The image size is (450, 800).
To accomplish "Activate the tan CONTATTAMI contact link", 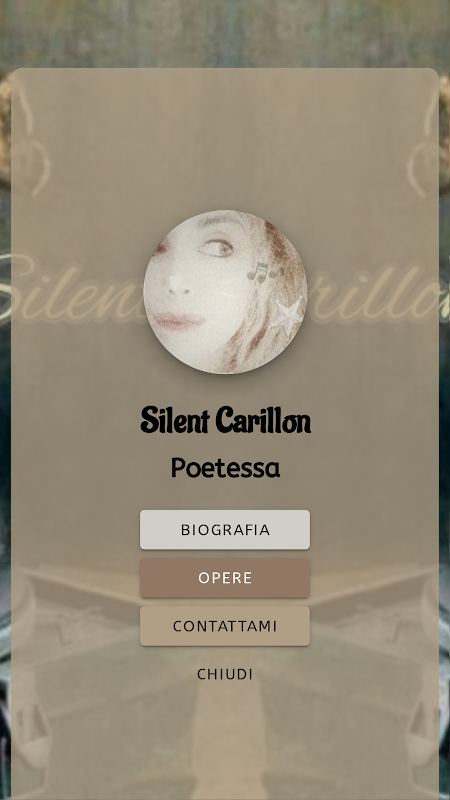I will (225, 626).
